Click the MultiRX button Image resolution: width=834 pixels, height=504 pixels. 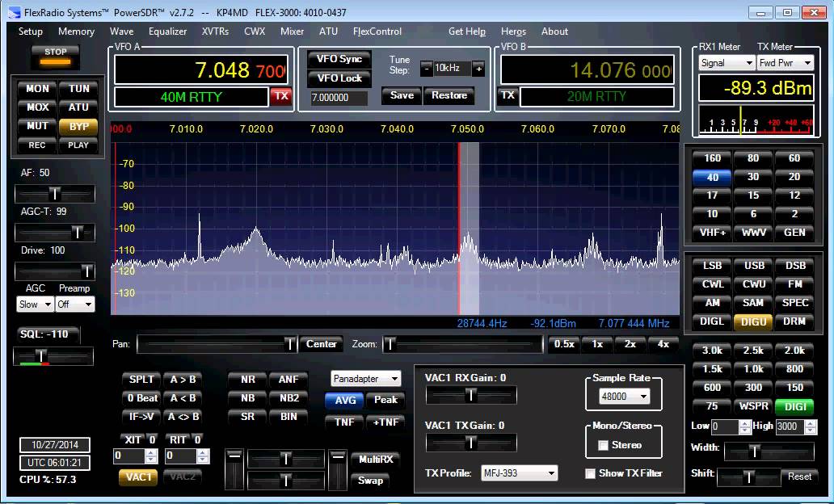point(375,460)
